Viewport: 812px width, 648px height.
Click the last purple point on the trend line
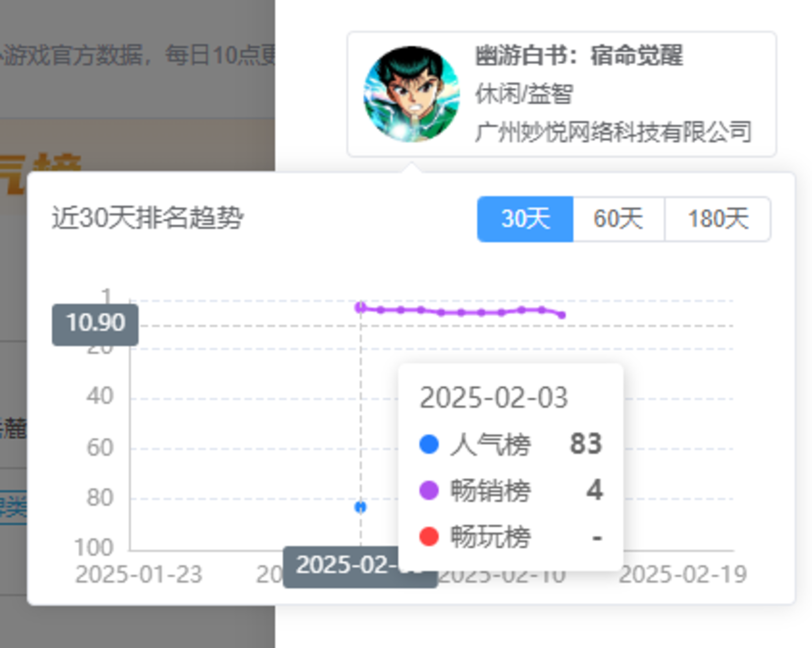(x=561, y=315)
